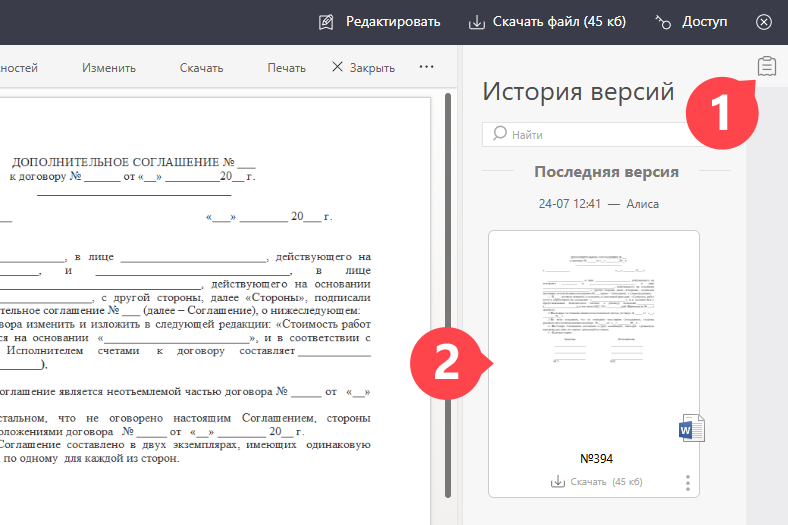Choose Изменить in the document toolbar
Screen dimensions: 788x525
(x=109, y=68)
